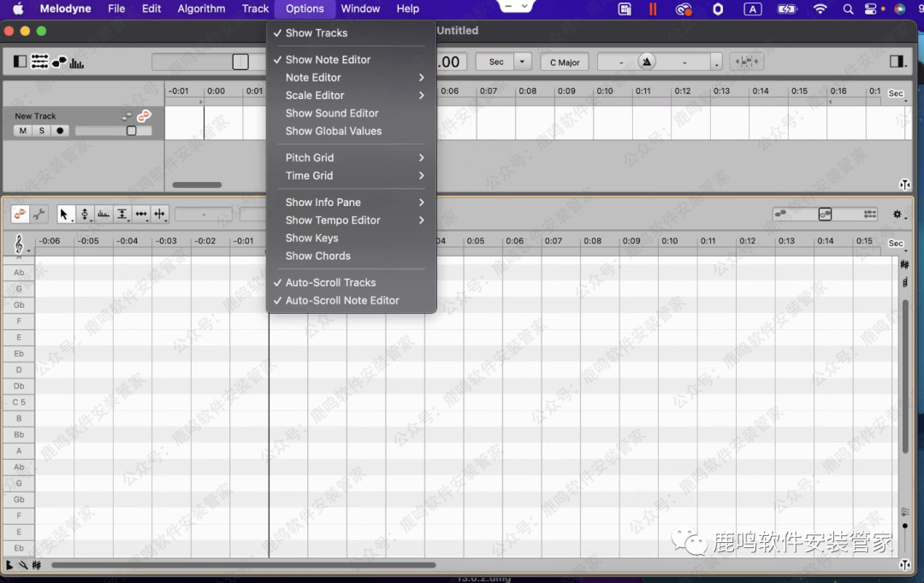Mute New Track with M button

pyautogui.click(x=23, y=131)
